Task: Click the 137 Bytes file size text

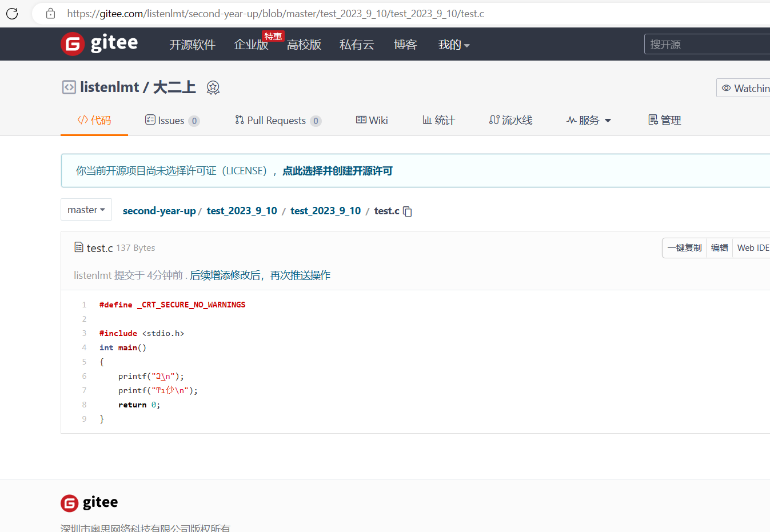Action: pyautogui.click(x=135, y=248)
